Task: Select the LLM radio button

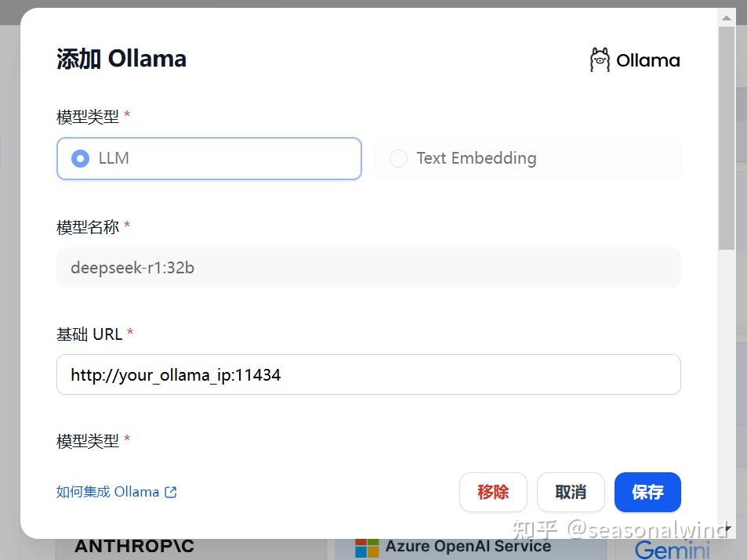Action: point(80,158)
